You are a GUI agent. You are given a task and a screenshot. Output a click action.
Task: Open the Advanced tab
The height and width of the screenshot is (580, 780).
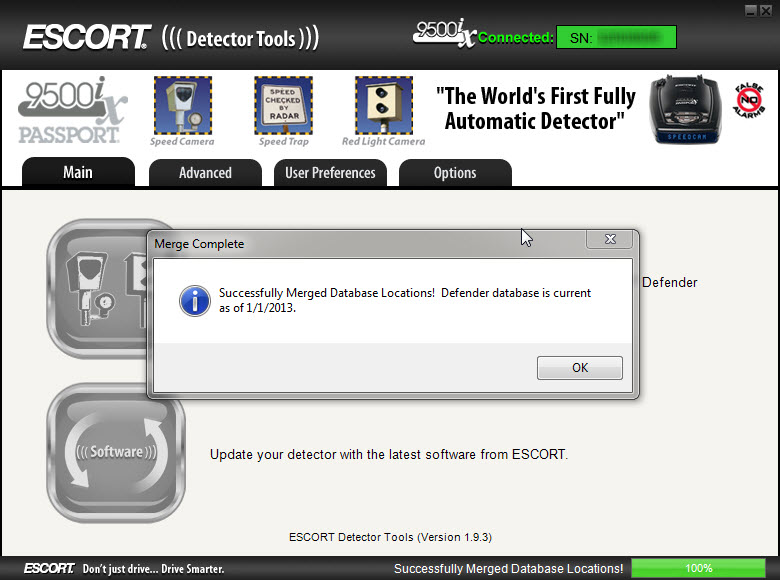click(205, 173)
